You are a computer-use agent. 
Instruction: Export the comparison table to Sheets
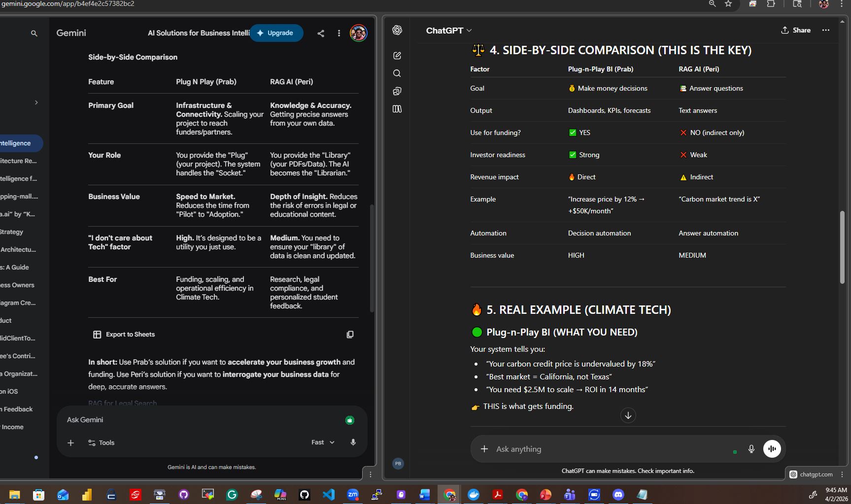pos(124,335)
